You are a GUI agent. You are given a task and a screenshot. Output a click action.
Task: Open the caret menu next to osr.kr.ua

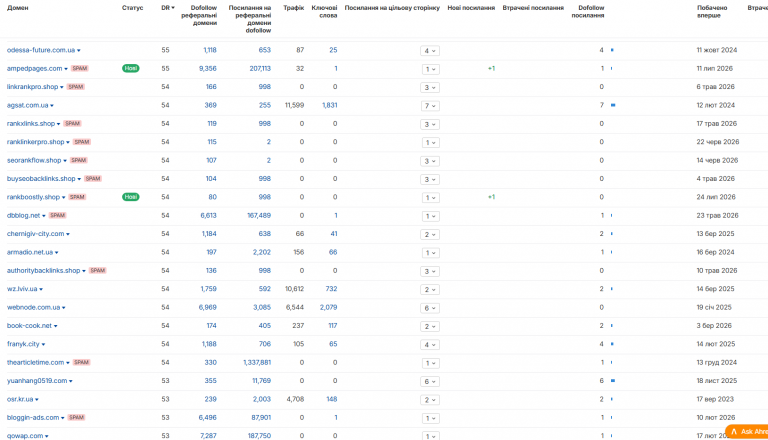click(37, 400)
